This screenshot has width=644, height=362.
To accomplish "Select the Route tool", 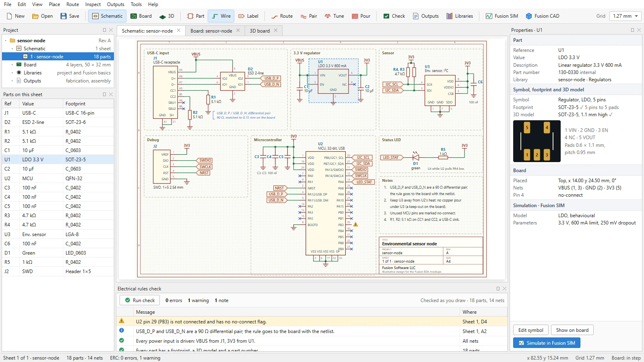I will pos(282,16).
